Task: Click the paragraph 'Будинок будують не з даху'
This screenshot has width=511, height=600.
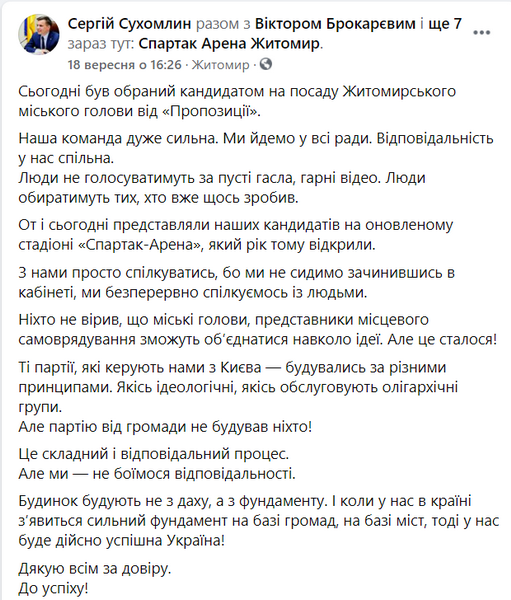Action: (259, 521)
